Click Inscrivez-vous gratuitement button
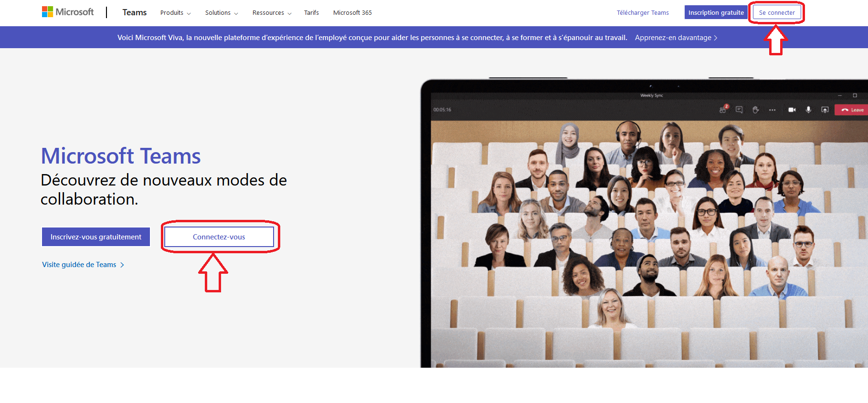Image resolution: width=868 pixels, height=403 pixels. [96, 237]
